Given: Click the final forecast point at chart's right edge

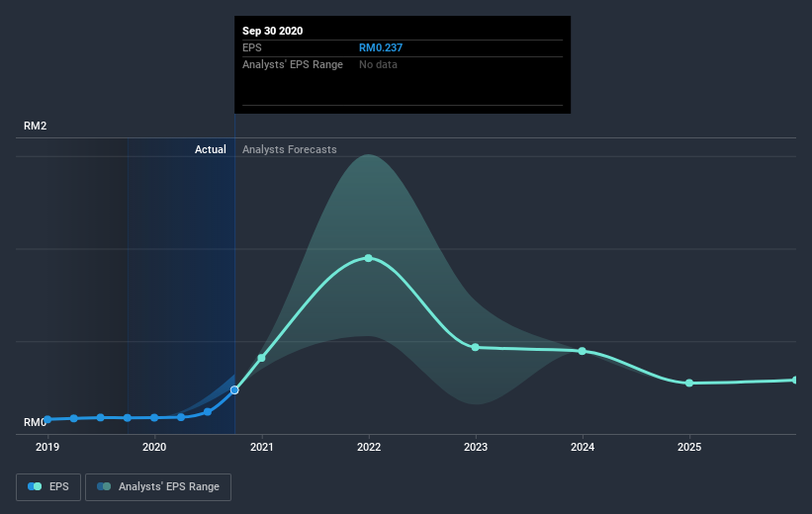Looking at the screenshot, I should (x=794, y=380).
